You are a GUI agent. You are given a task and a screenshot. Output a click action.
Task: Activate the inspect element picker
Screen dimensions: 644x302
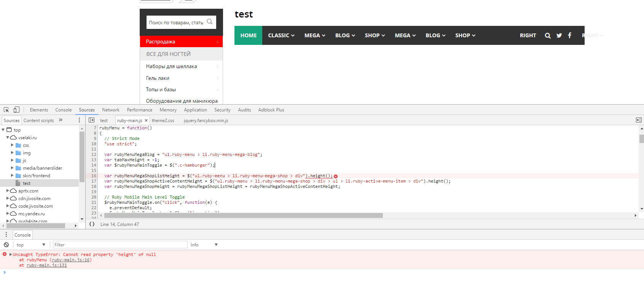[x=6, y=110]
